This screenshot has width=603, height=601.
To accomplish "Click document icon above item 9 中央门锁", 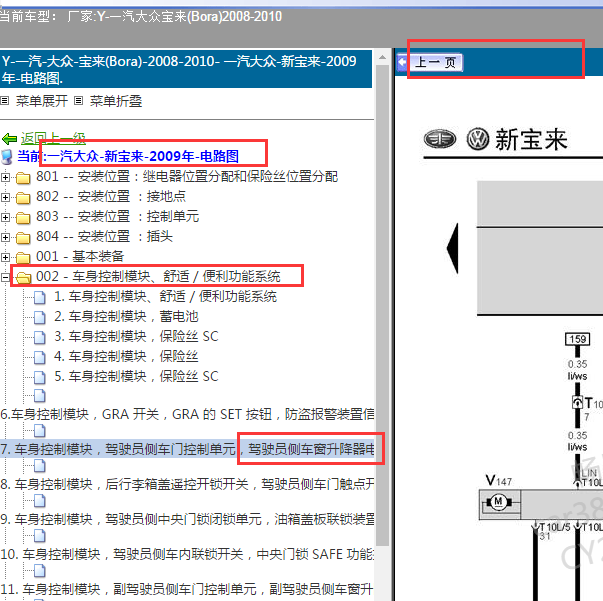I will 40,501.
